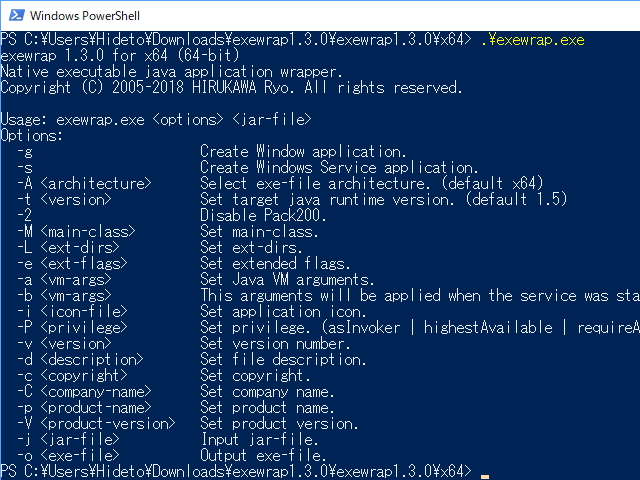
Task: Click the yellow .\exewrap.exe command text
Action: click(x=531, y=40)
